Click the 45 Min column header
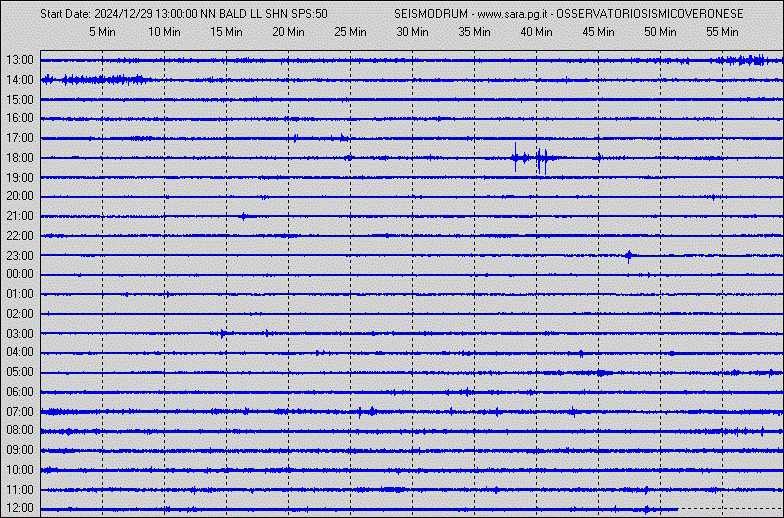 click(598, 32)
